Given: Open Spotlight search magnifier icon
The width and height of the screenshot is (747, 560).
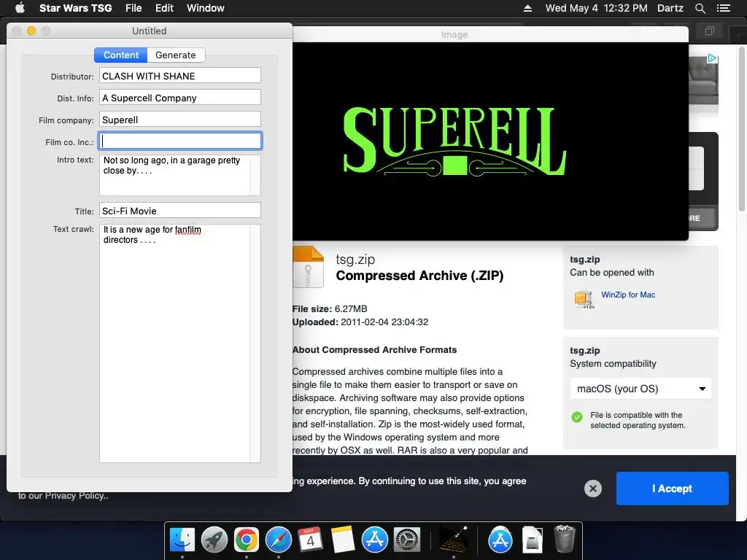Looking at the screenshot, I should [700, 8].
